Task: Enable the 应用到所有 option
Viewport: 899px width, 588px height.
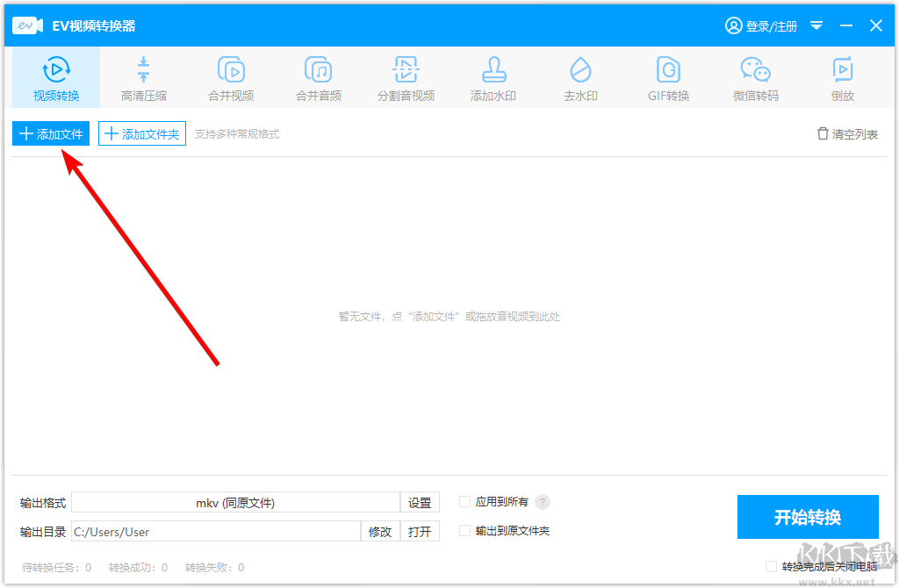Action: [x=464, y=501]
